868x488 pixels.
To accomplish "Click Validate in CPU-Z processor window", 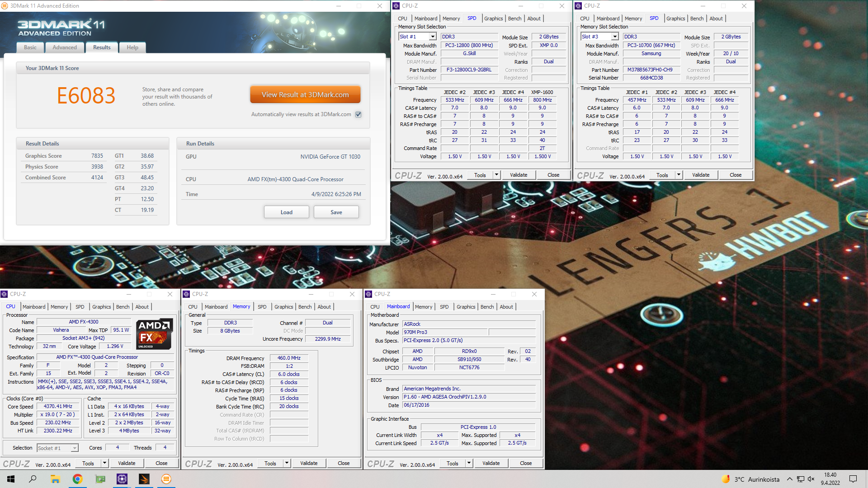I will 127,464.
